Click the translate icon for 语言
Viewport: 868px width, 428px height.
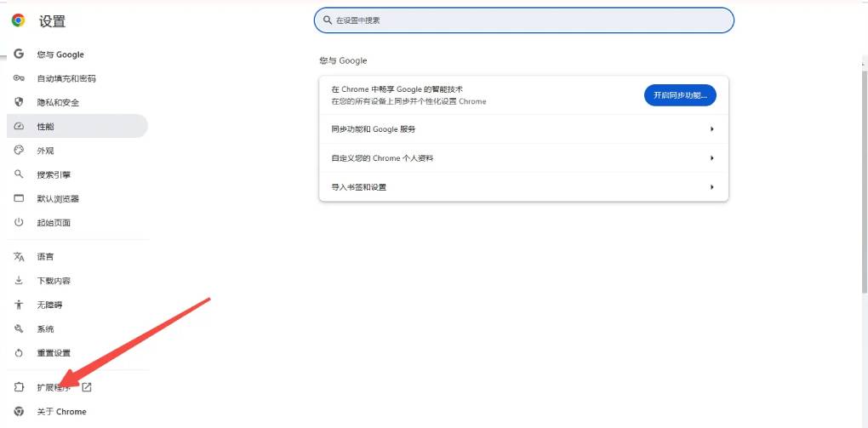click(x=19, y=256)
